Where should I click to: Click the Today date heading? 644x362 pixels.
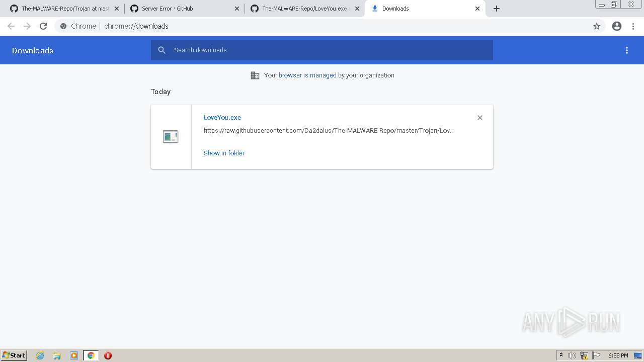(x=160, y=92)
